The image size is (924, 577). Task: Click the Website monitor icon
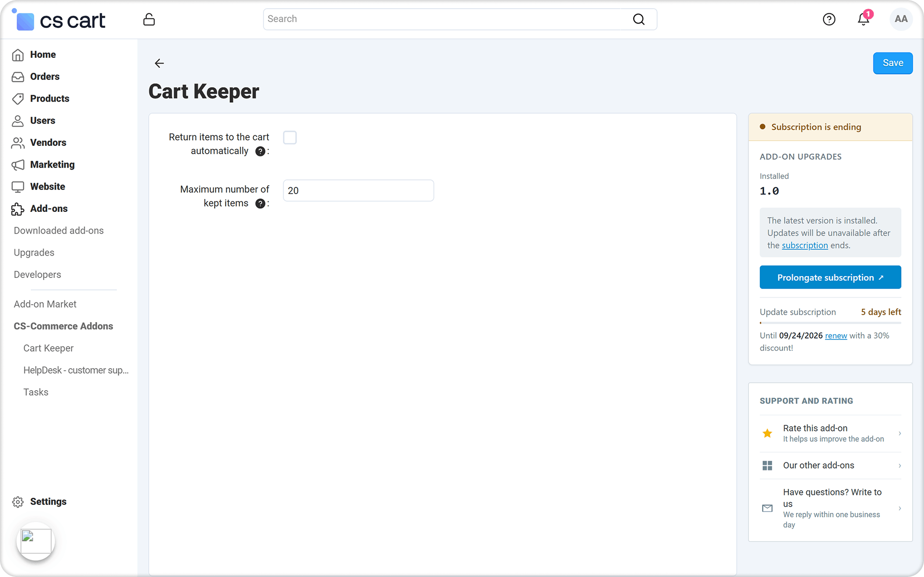coord(18,187)
